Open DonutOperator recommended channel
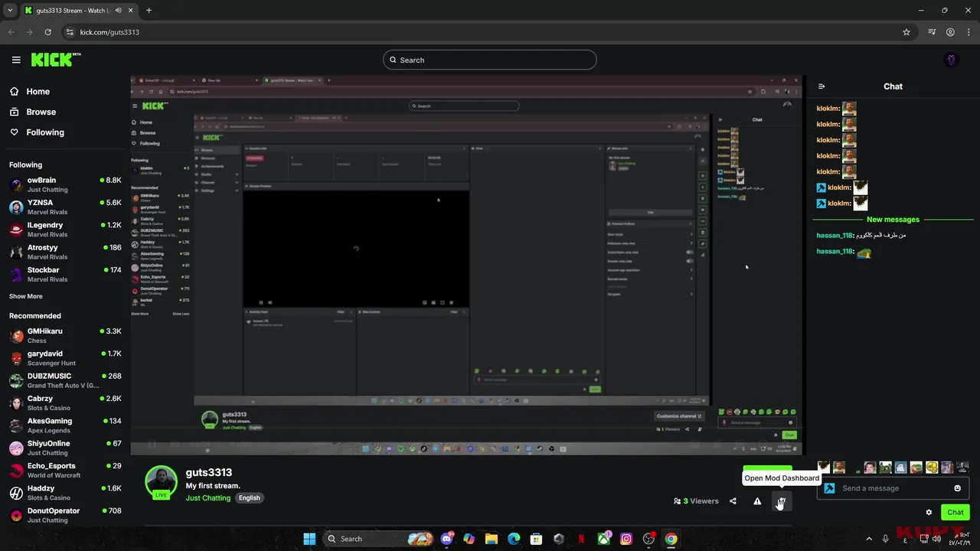 (65, 515)
